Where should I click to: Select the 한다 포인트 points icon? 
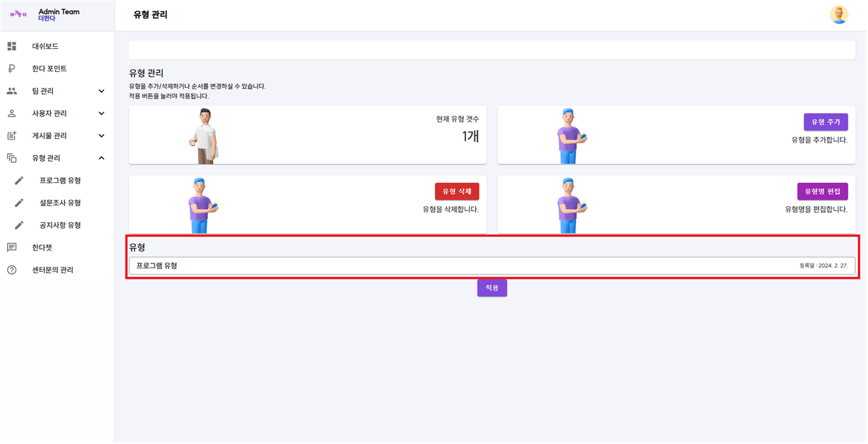(x=11, y=68)
